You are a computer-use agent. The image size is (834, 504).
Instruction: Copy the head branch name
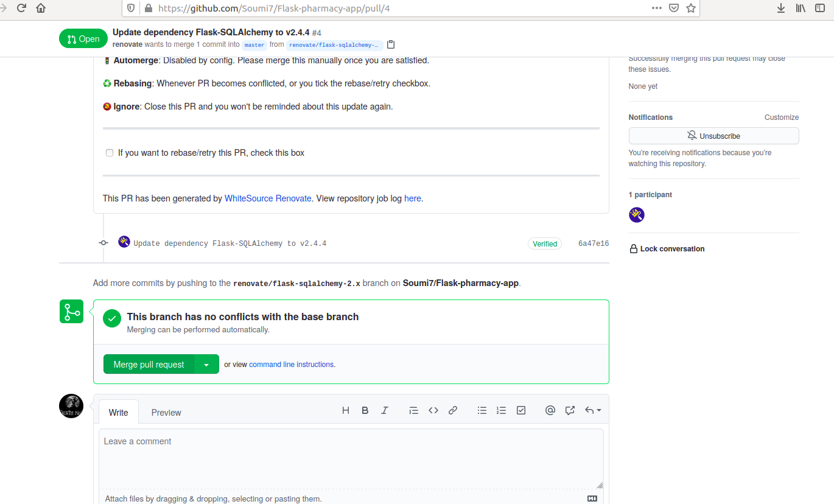(391, 44)
